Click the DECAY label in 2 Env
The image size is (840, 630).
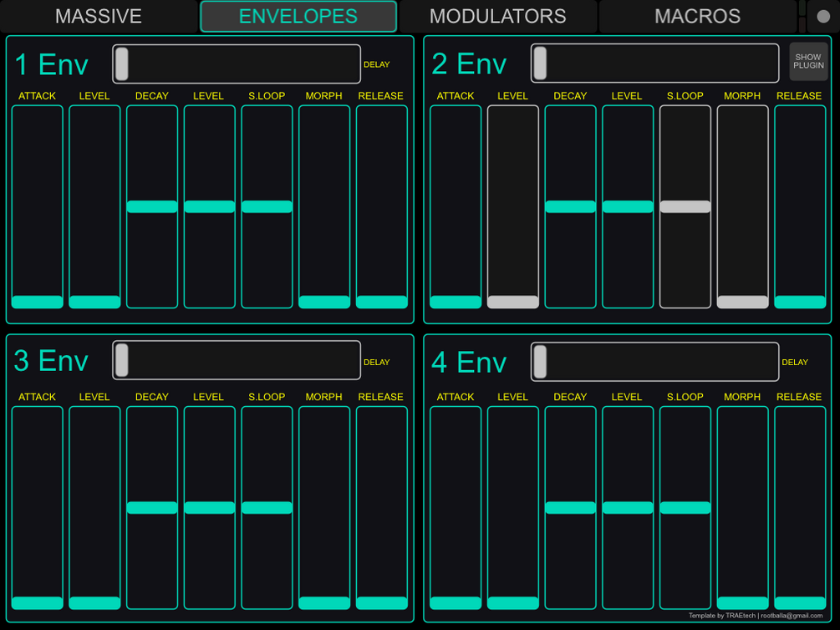coord(570,96)
